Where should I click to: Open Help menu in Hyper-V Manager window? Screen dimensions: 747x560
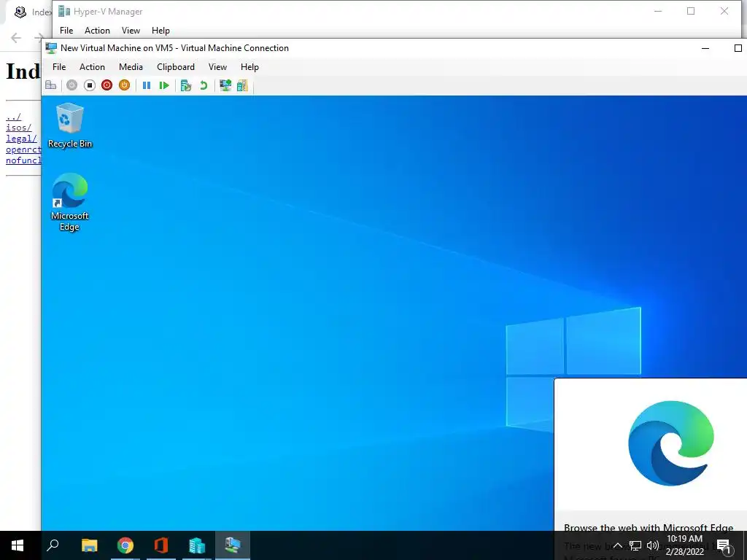click(x=160, y=31)
